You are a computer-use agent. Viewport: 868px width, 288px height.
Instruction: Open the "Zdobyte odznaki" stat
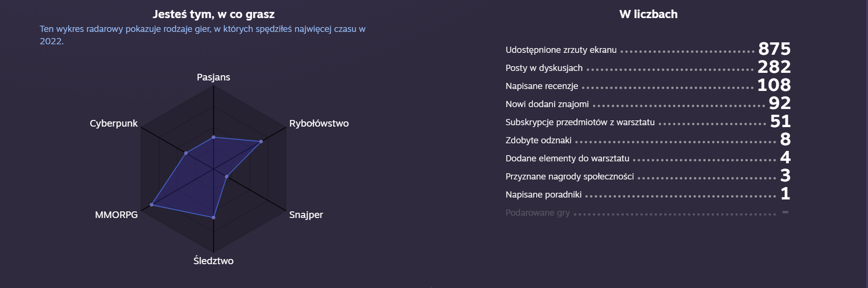click(538, 140)
